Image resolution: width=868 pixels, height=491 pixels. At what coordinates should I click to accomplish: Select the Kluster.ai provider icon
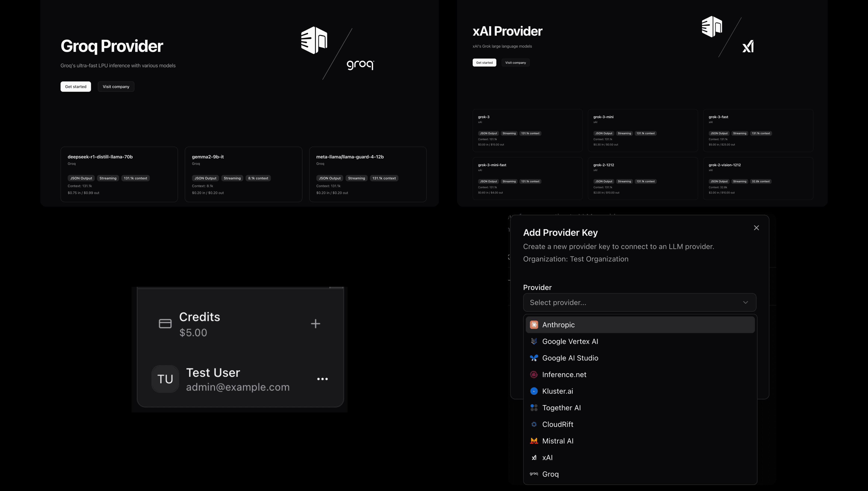[534, 391]
